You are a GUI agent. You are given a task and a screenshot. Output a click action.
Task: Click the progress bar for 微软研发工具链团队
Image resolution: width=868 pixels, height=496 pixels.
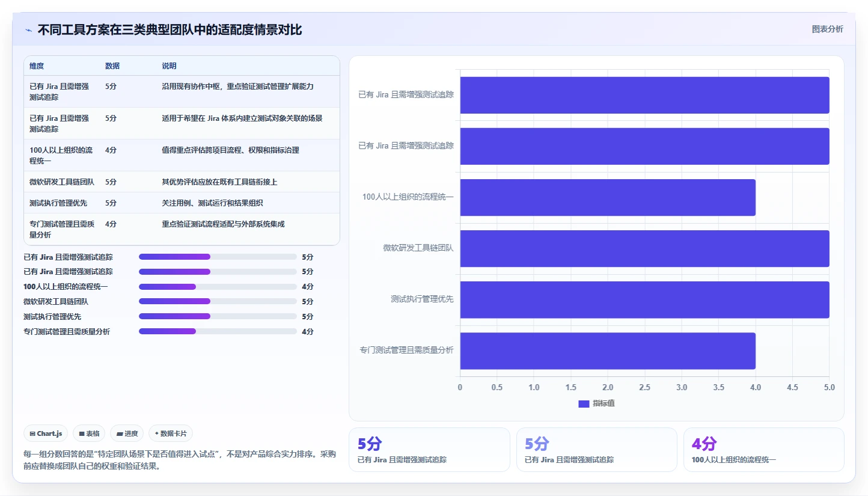(x=218, y=302)
